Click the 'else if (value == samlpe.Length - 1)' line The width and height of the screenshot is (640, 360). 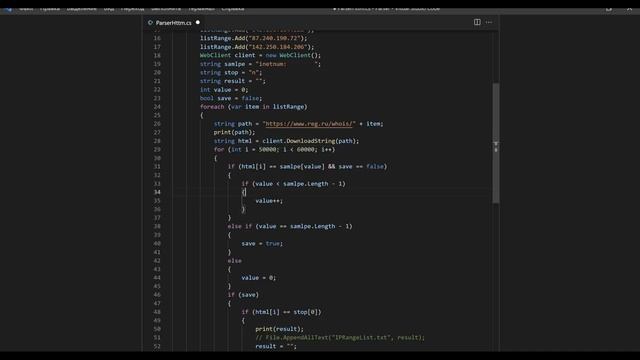point(290,226)
